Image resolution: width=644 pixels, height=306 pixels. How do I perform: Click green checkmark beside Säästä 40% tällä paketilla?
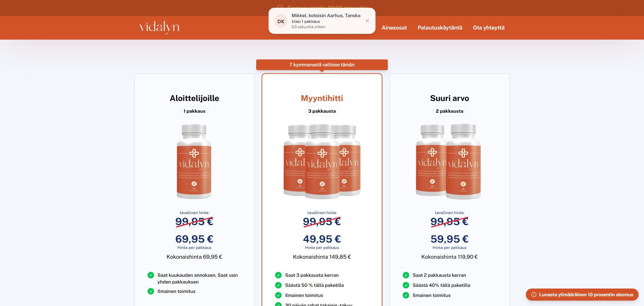coord(406,285)
